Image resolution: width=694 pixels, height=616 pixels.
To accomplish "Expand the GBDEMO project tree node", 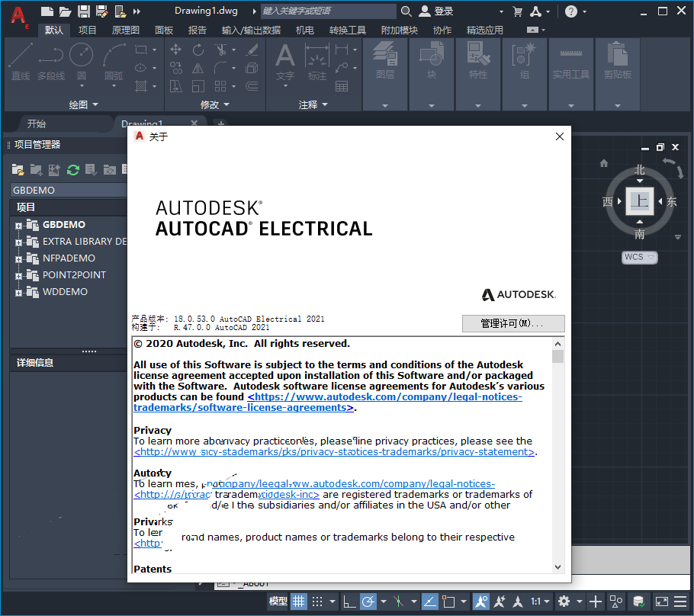I will (18, 226).
